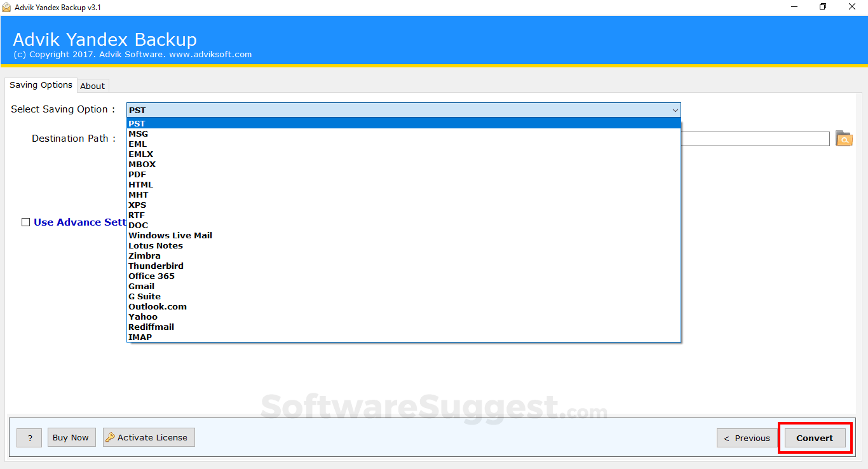Viewport: 868px width, 469px height.
Task: Select MHT from the format list
Action: pos(403,194)
